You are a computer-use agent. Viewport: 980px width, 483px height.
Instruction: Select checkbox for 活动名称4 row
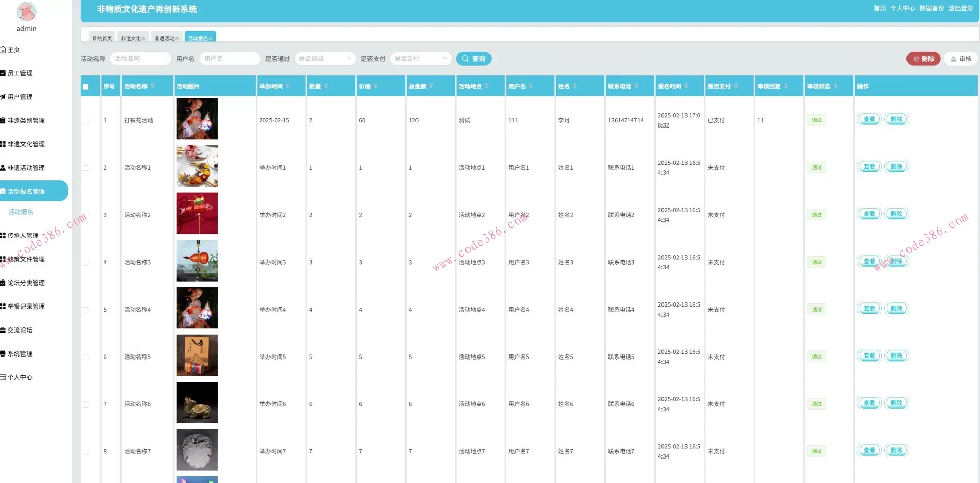pyautogui.click(x=86, y=310)
